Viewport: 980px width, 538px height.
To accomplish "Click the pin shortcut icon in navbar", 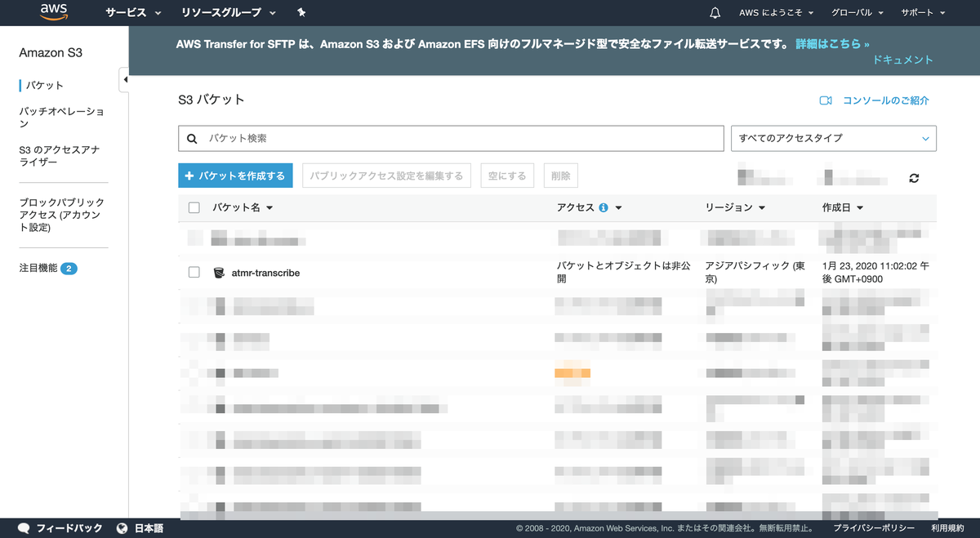I will [x=301, y=12].
